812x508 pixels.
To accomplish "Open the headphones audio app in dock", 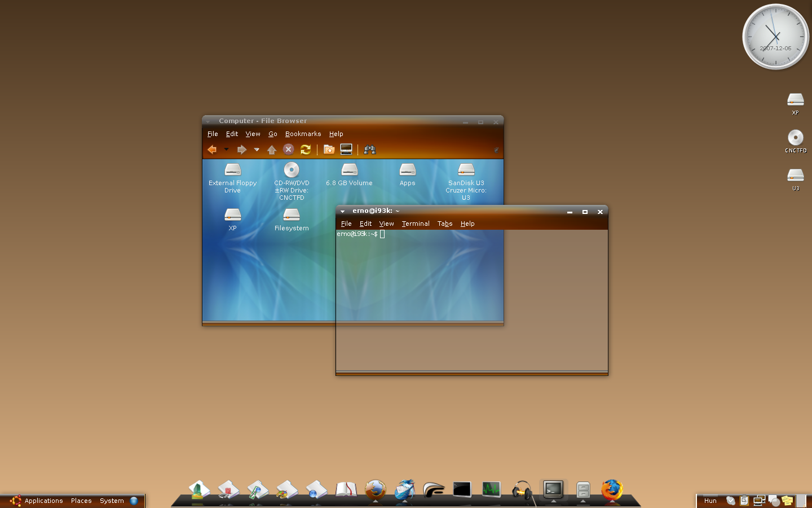I will [522, 490].
